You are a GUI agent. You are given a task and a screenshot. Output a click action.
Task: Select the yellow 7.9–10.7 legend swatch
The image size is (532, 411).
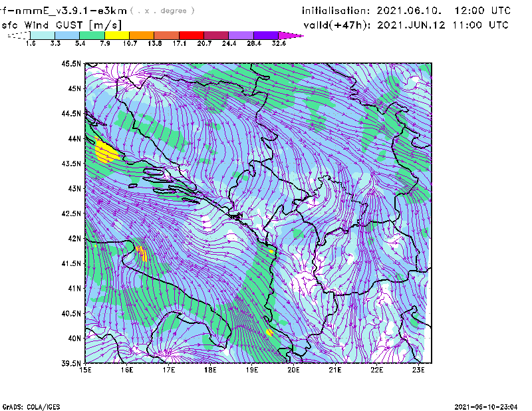tap(117, 35)
